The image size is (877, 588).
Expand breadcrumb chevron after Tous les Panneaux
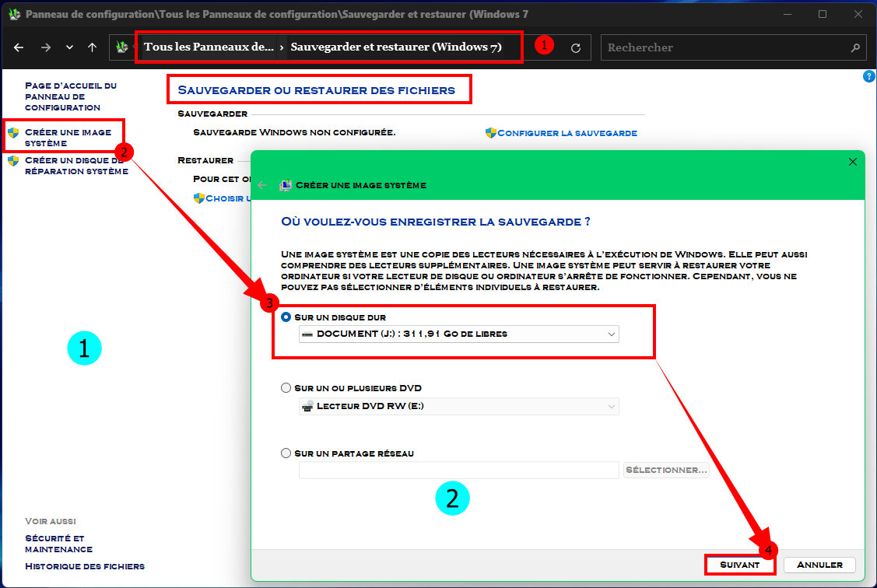click(282, 47)
